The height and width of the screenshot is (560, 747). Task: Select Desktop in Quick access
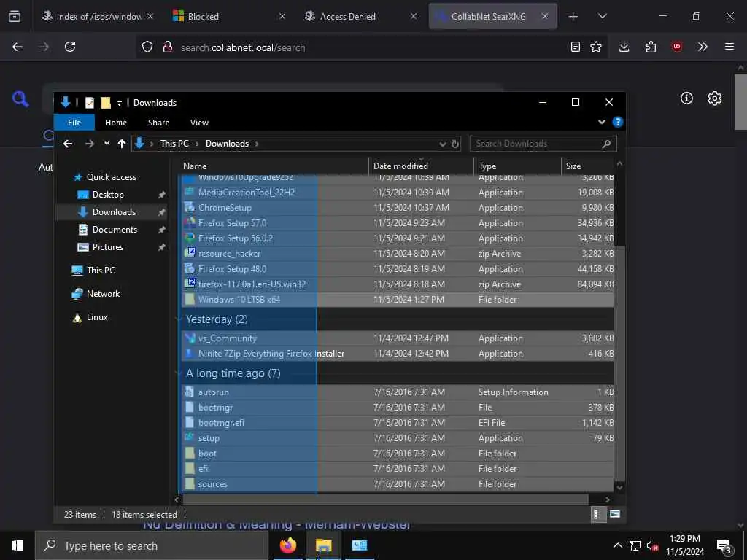[x=108, y=194]
